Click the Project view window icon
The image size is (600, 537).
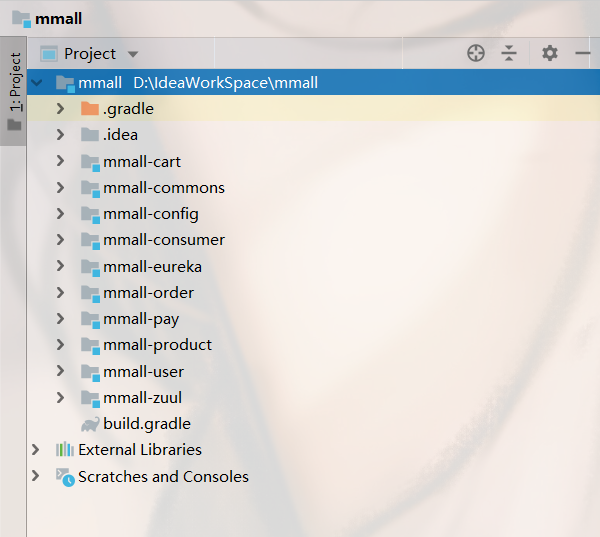[x=49, y=54]
